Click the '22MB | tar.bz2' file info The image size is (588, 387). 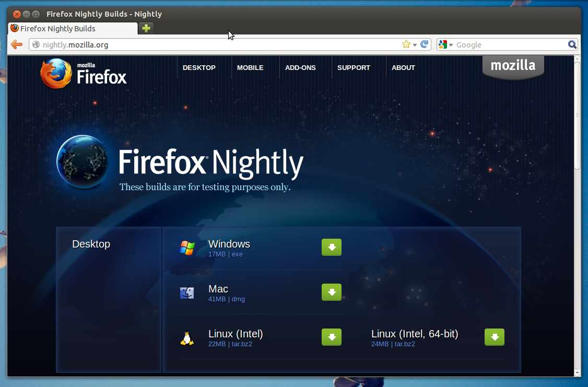click(x=230, y=344)
